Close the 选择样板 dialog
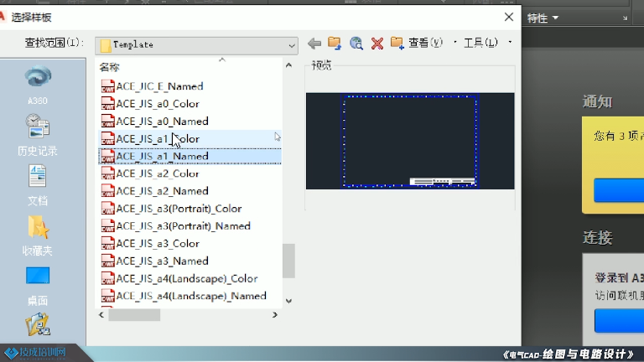Screen dimensions: 644x362 [x=509, y=17]
